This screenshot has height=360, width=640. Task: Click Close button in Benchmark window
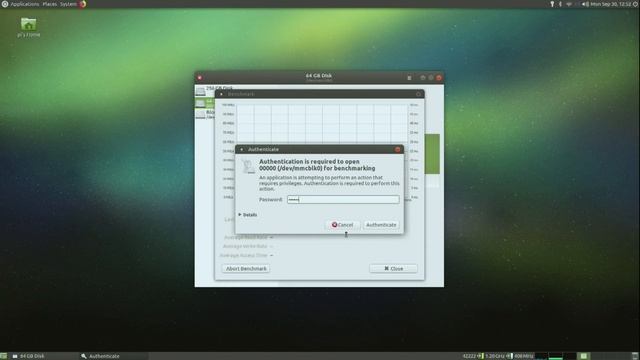tap(393, 269)
